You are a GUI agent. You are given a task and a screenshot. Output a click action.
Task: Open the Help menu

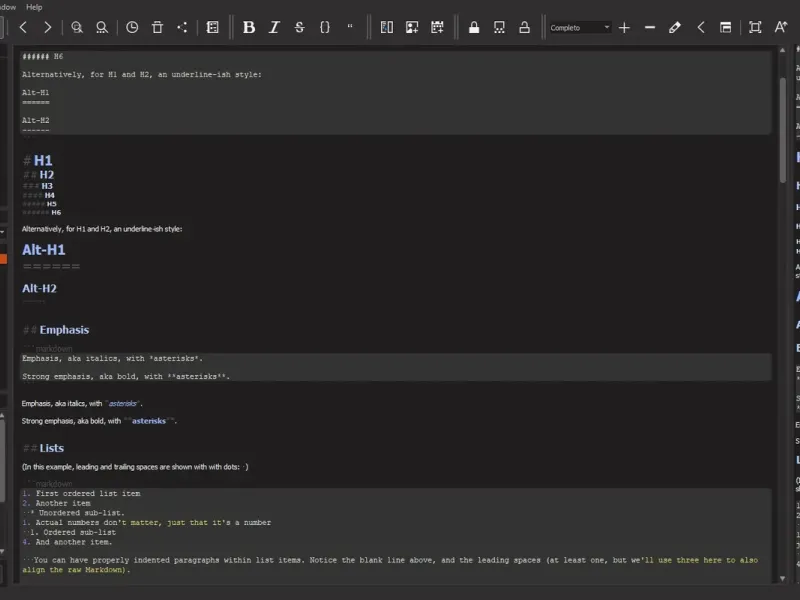pos(34,6)
